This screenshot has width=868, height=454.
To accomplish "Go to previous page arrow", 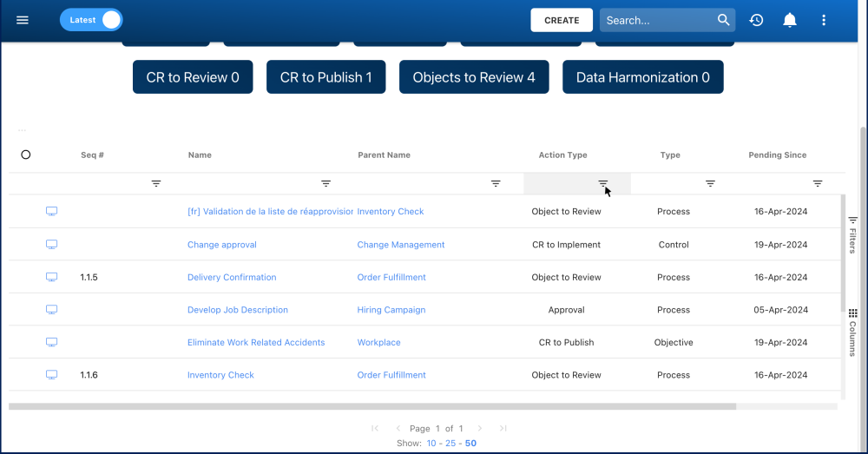I will point(398,428).
